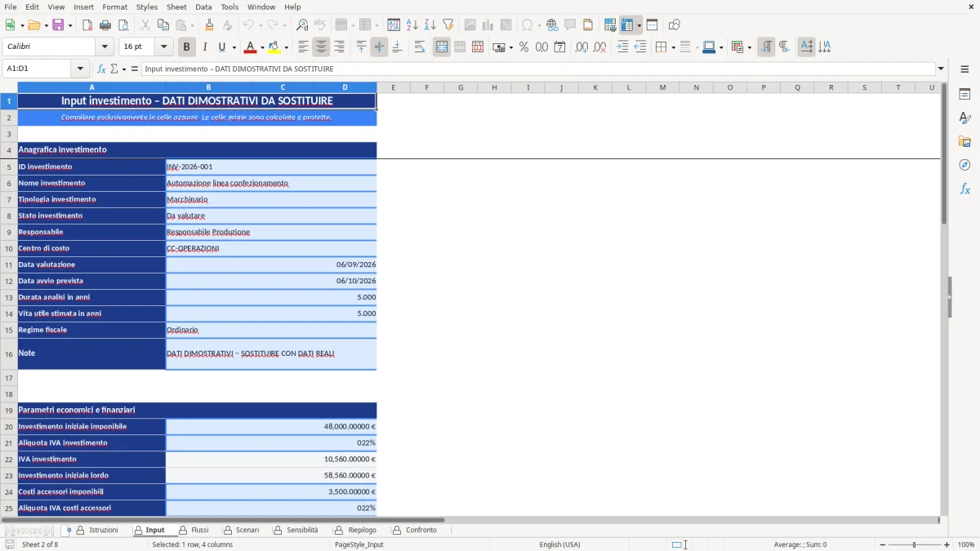The height and width of the screenshot is (551, 980).
Task: Open the Functions sidebar panel
Action: (964, 189)
